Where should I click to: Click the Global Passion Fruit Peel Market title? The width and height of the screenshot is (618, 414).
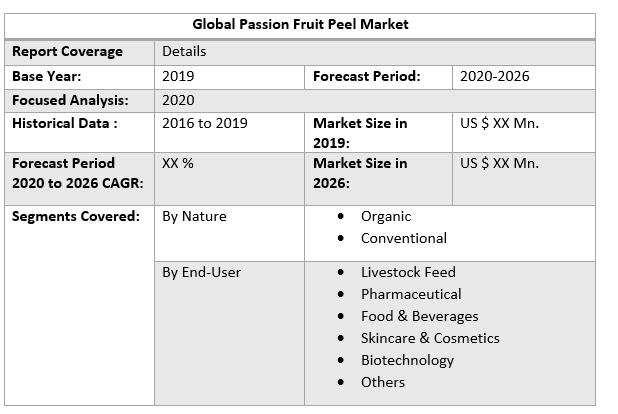(301, 24)
